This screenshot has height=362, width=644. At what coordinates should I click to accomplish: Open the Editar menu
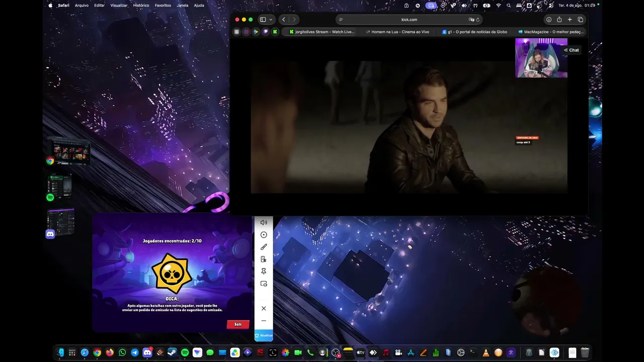pyautogui.click(x=99, y=6)
